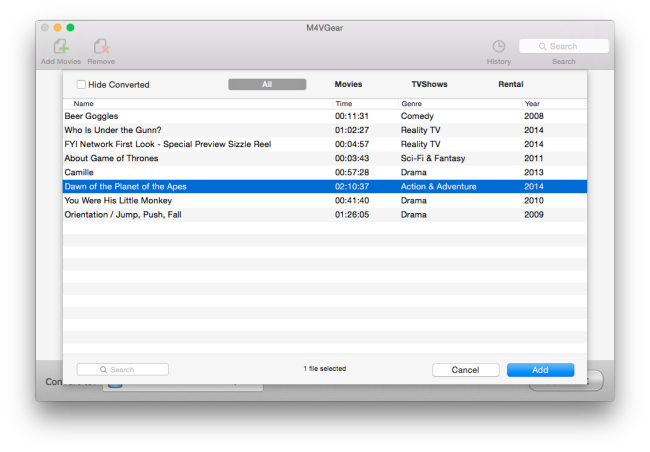Image resolution: width=650 pixels, height=452 pixels.
Task: Click the Action & Adventure genre cell
Action: (438, 187)
